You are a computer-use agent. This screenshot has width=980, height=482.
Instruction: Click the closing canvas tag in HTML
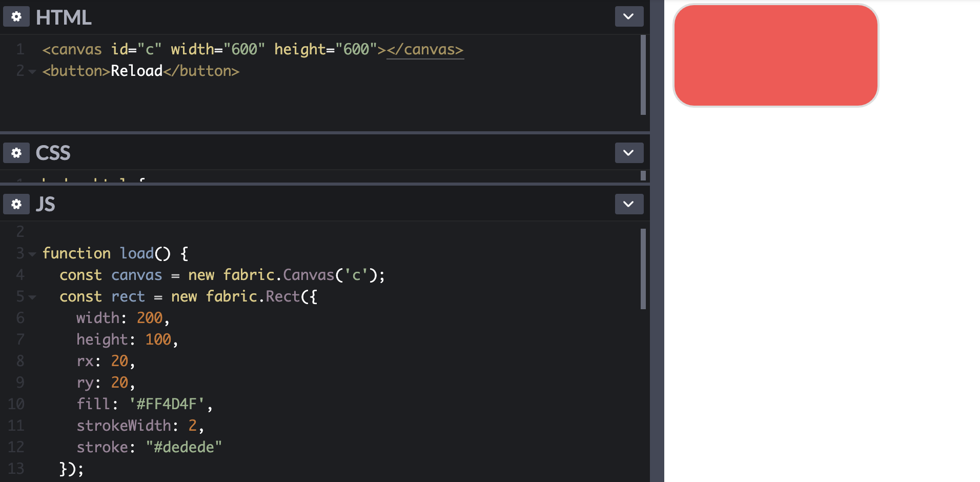coord(425,49)
